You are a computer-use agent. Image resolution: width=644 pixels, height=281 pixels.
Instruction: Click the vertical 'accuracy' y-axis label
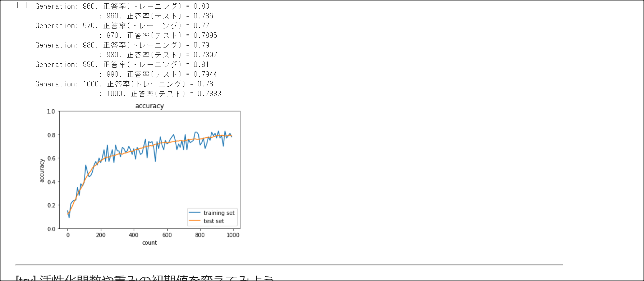[42, 171]
